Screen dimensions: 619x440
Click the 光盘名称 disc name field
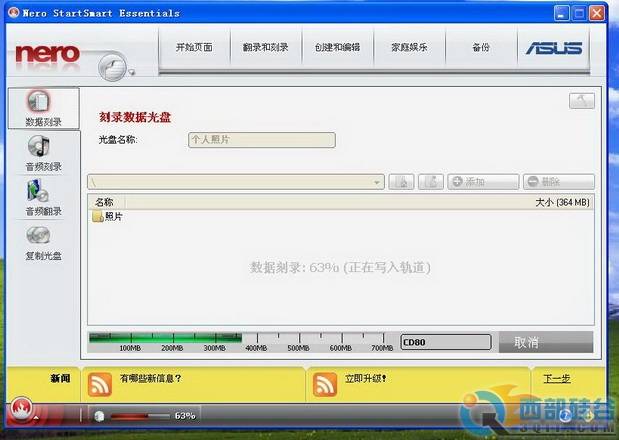tap(262, 140)
